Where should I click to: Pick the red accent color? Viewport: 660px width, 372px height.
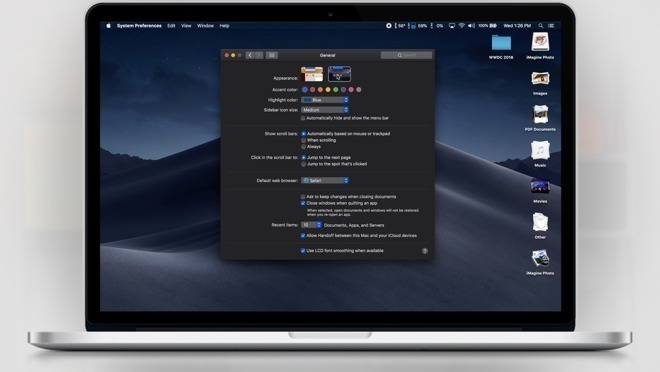coord(312,90)
